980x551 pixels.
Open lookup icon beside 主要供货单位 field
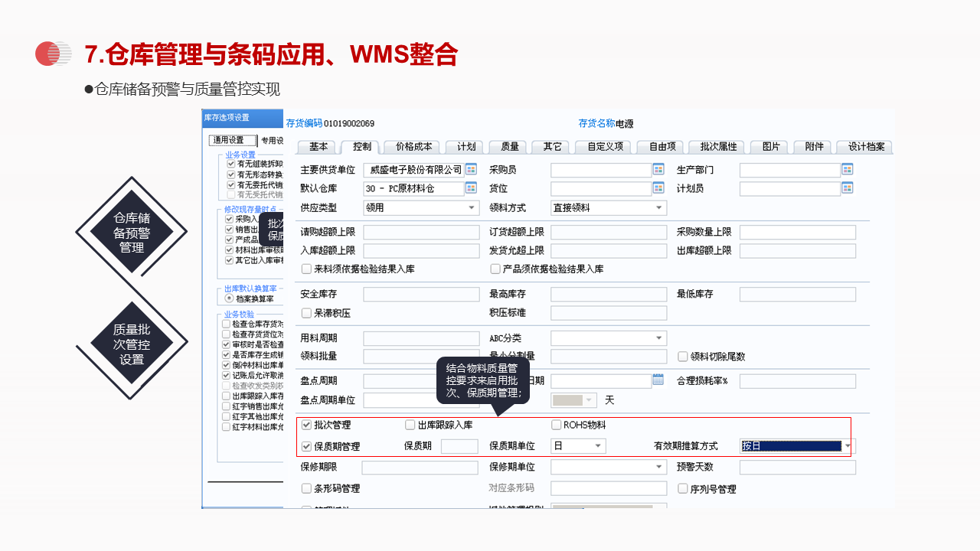[471, 169]
